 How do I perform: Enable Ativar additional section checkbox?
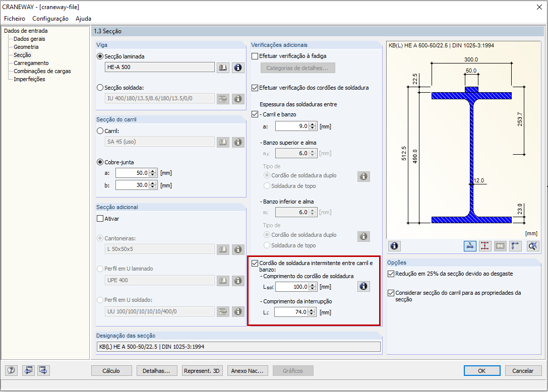point(100,219)
